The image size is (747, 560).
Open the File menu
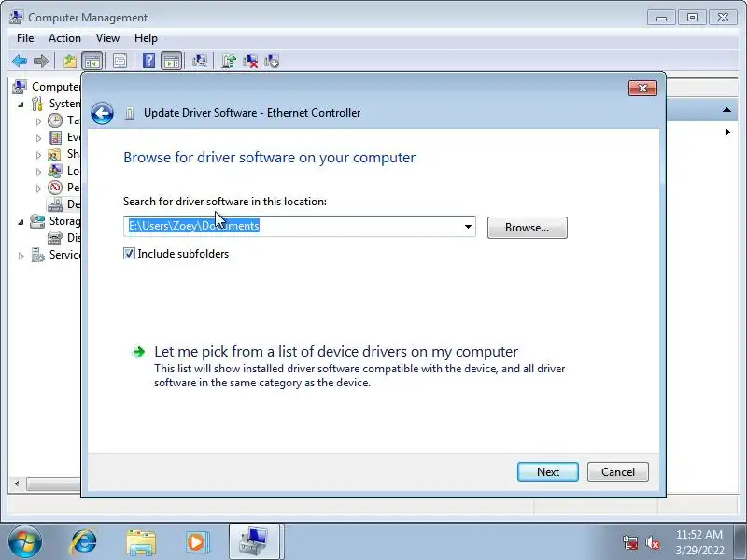pos(25,38)
